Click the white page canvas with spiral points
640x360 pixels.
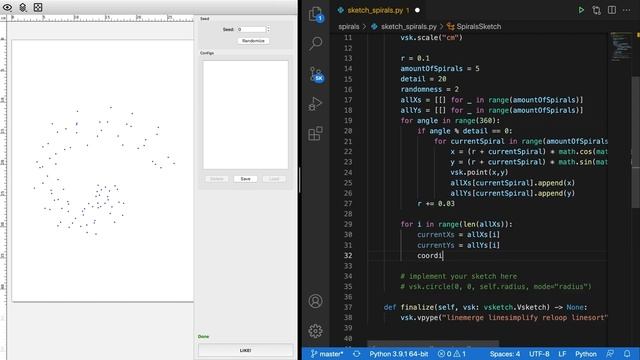[x=102, y=171]
